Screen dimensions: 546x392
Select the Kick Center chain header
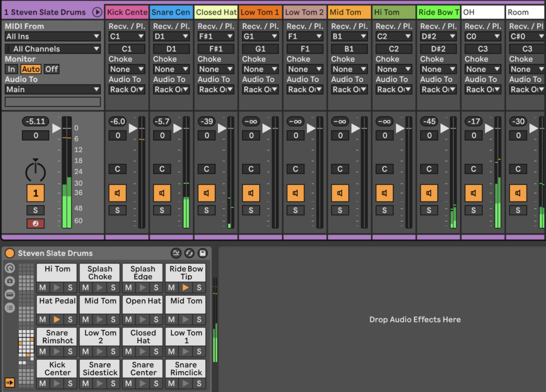(127, 12)
